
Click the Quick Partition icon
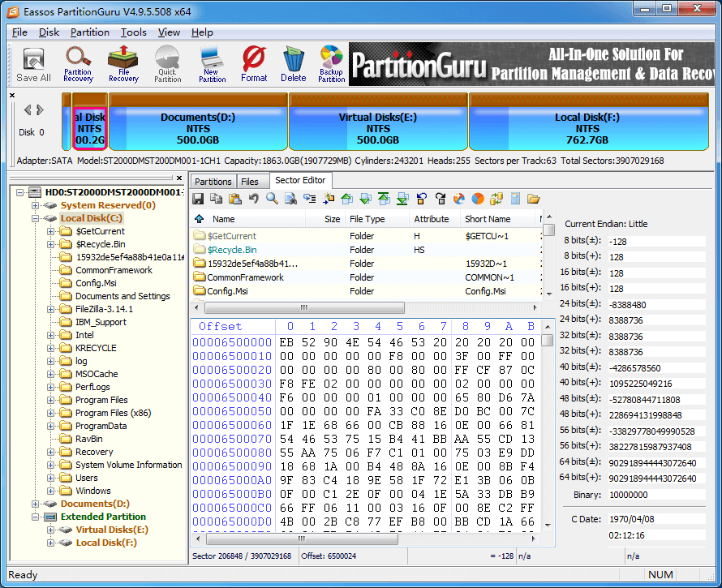point(167,64)
